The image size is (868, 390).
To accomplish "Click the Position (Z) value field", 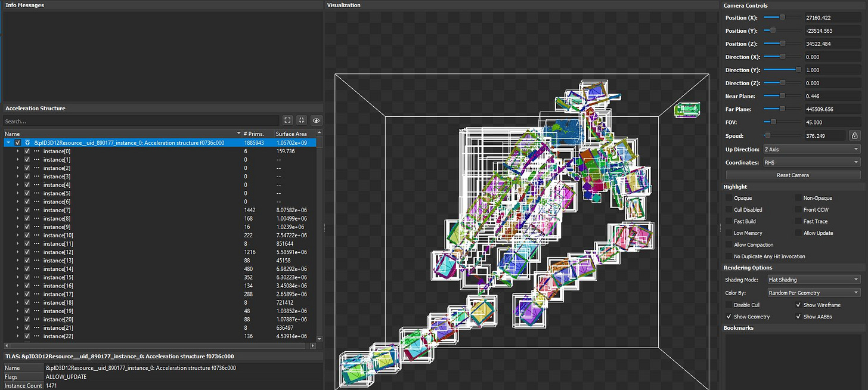I will tap(832, 44).
